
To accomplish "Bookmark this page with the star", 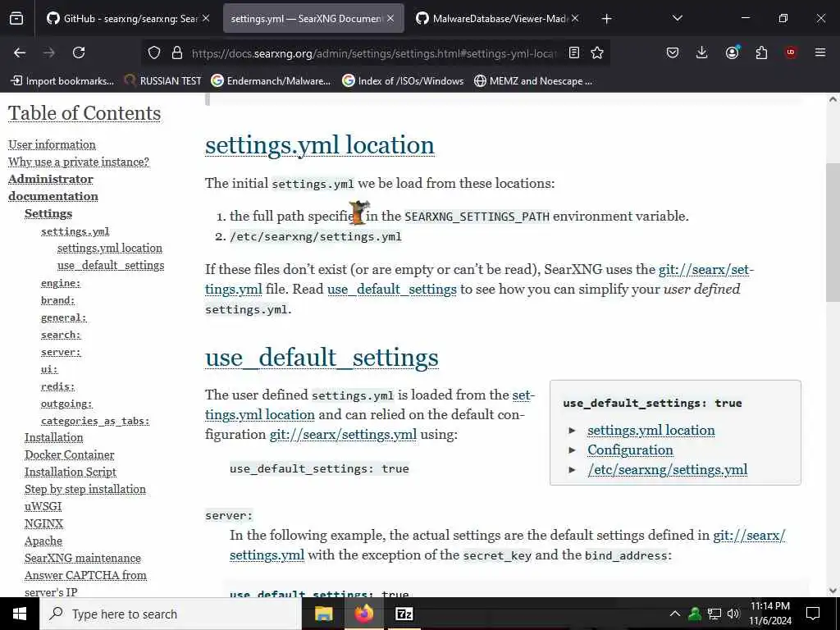I will (597, 52).
